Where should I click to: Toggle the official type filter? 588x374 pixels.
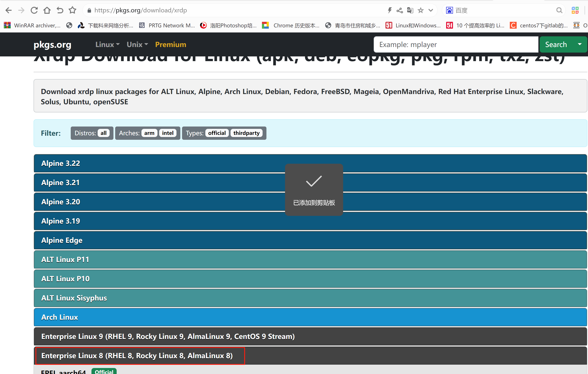(217, 133)
